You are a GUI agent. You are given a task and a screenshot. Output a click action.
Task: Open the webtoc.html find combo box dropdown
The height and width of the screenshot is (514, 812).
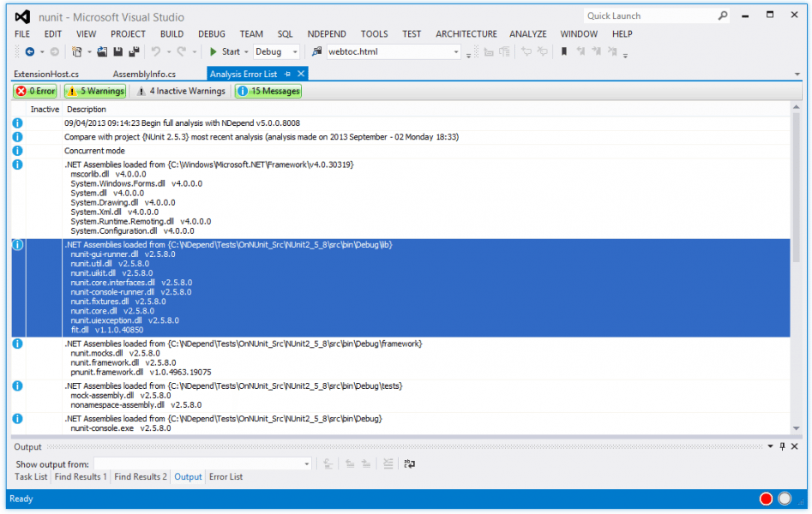(455, 51)
